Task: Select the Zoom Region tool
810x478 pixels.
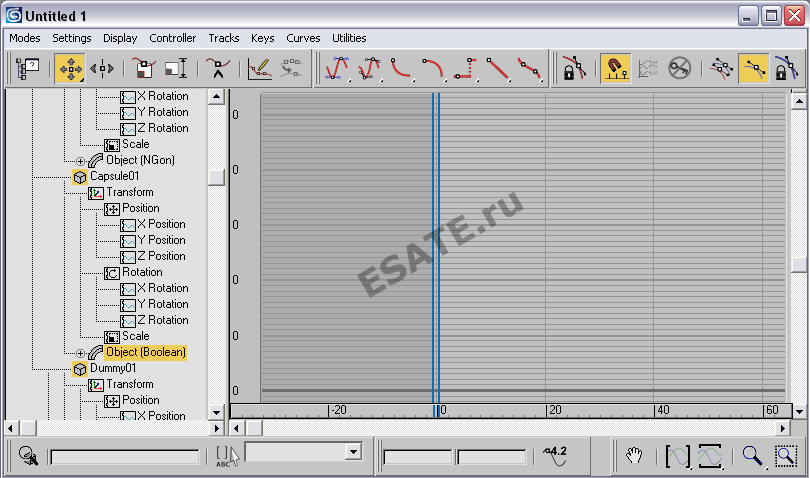Action: [x=785, y=456]
